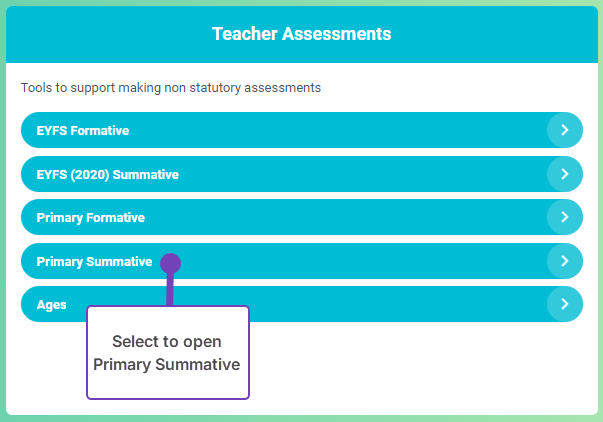This screenshot has width=603, height=422.
Task: Click the purple connector stem below the dot
Action: coord(170,290)
